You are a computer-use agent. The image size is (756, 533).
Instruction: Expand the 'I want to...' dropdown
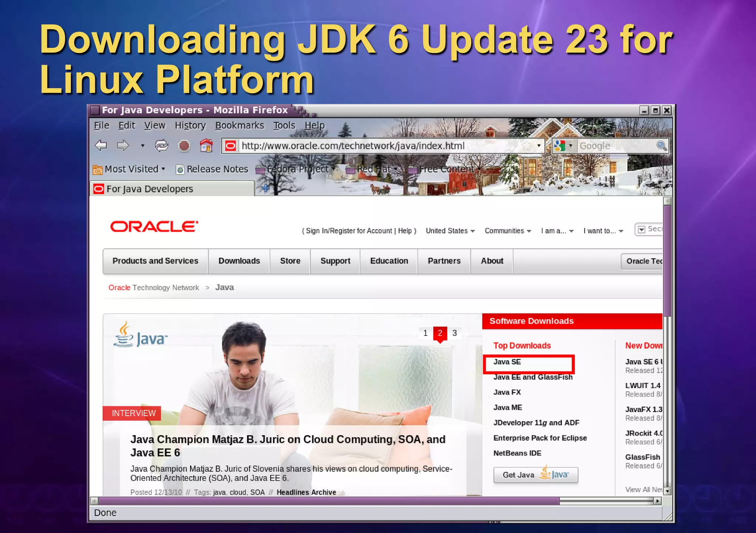tap(604, 231)
